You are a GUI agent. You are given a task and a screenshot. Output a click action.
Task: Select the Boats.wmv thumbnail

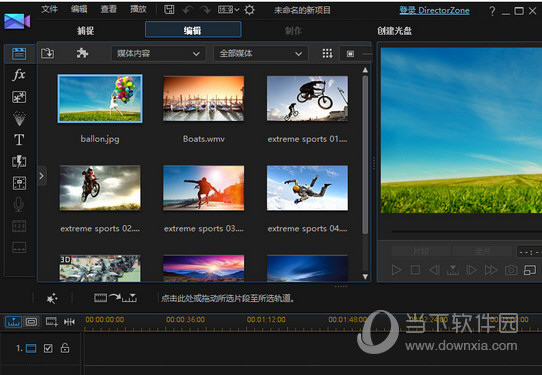pos(203,99)
